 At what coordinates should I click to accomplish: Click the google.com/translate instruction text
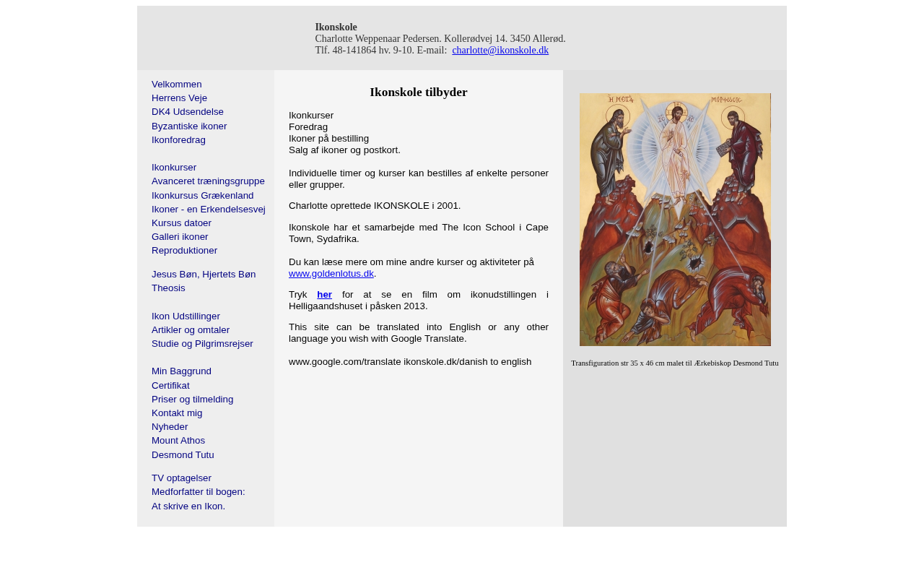tap(410, 362)
